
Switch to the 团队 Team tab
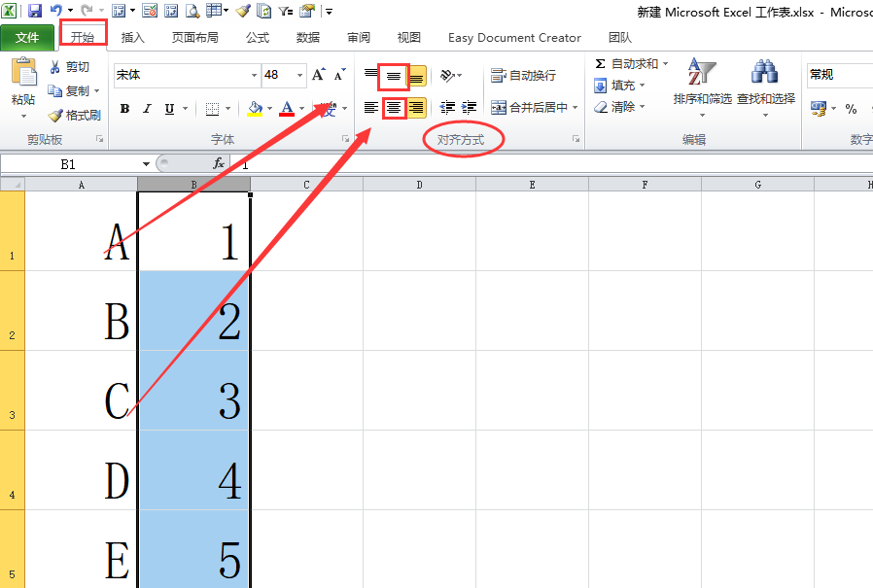(x=619, y=37)
